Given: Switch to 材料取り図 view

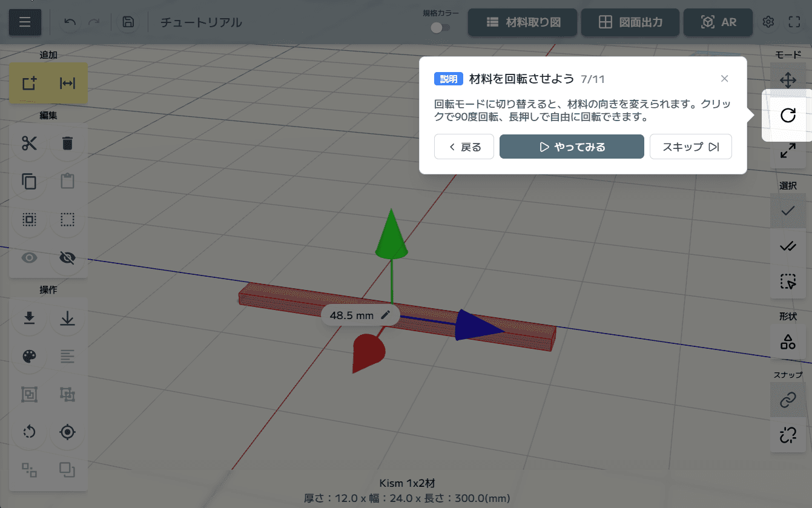Looking at the screenshot, I should [522, 22].
